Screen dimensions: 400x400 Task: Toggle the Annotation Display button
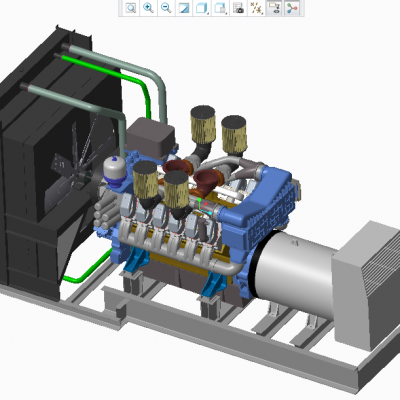tap(275, 8)
